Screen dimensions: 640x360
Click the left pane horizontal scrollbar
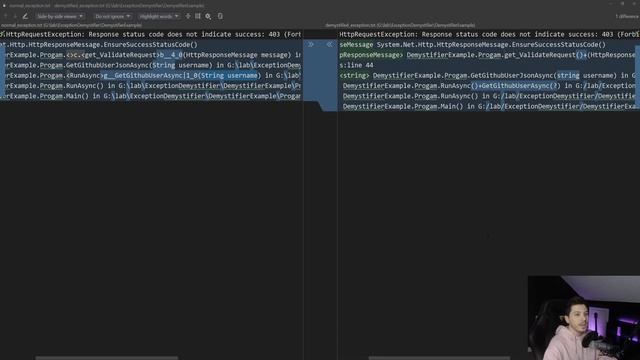[107, 358]
